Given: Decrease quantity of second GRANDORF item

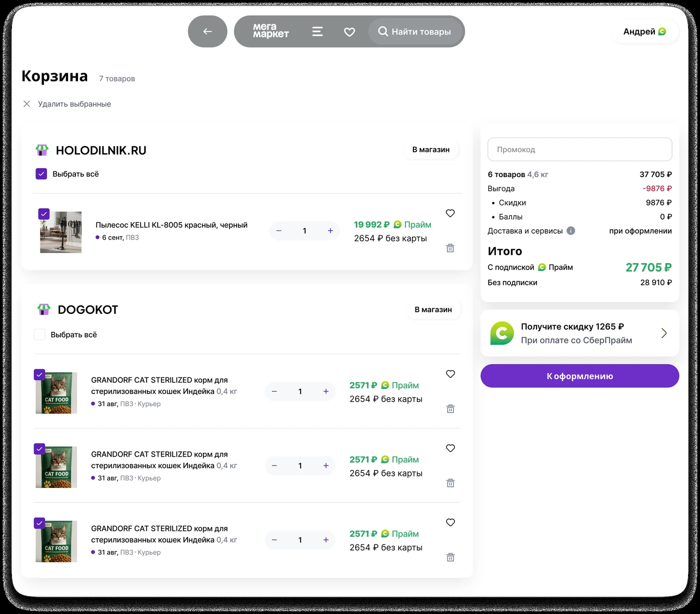Looking at the screenshot, I should click(274, 465).
